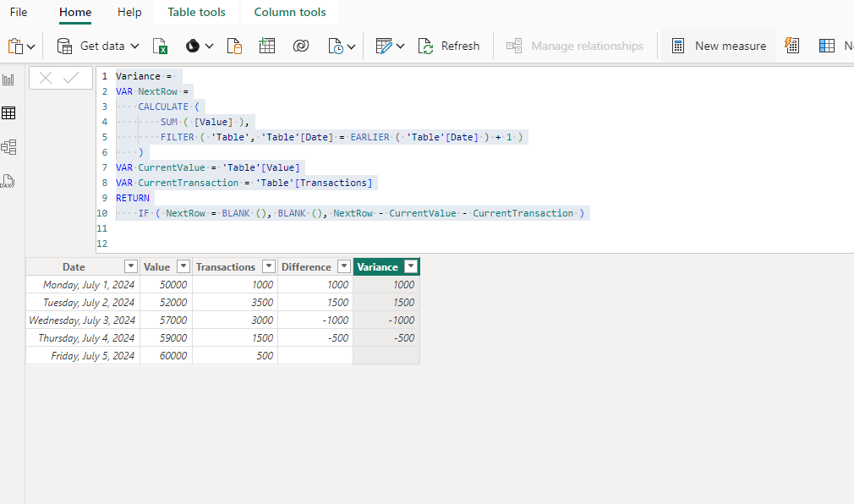Open the Column tools tab
The width and height of the screenshot is (854, 504).
pos(290,12)
